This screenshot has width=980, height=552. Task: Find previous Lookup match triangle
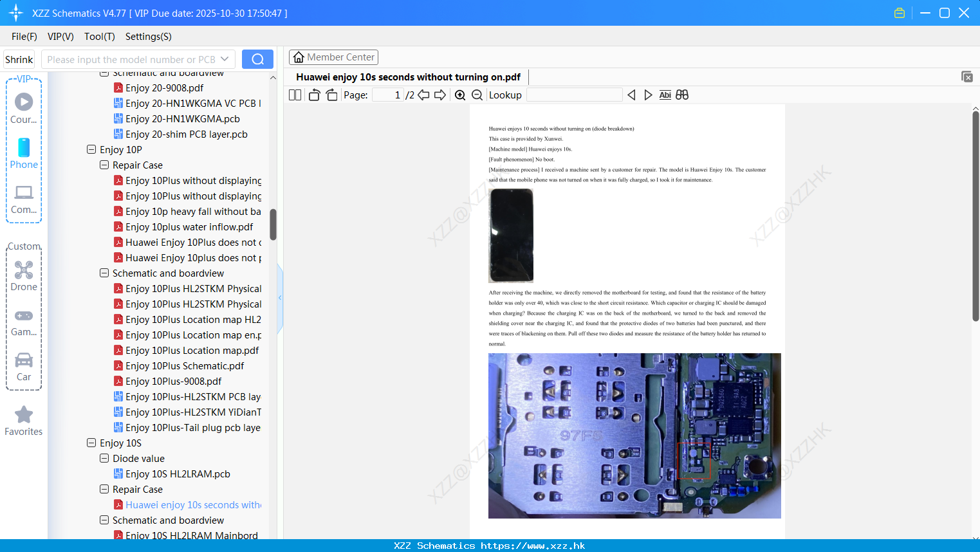pyautogui.click(x=631, y=95)
